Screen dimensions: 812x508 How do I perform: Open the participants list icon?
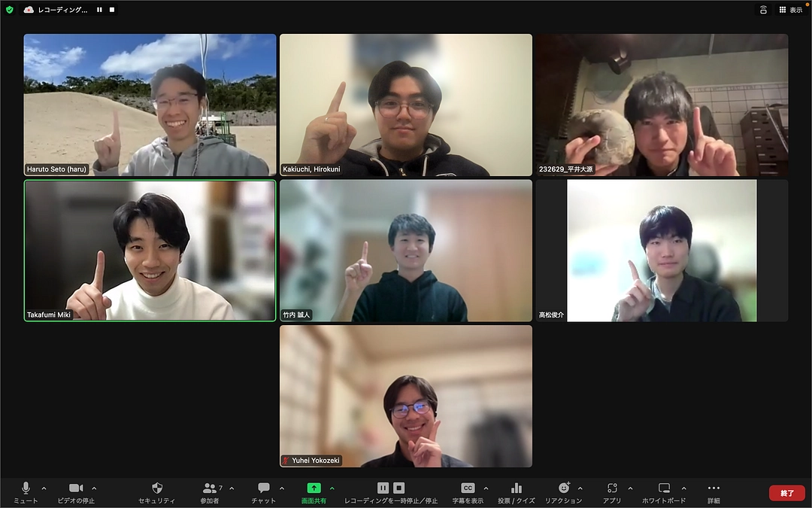[x=209, y=488]
